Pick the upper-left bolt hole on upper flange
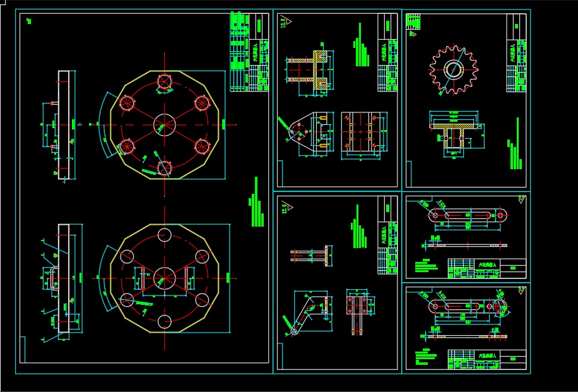 (127, 103)
